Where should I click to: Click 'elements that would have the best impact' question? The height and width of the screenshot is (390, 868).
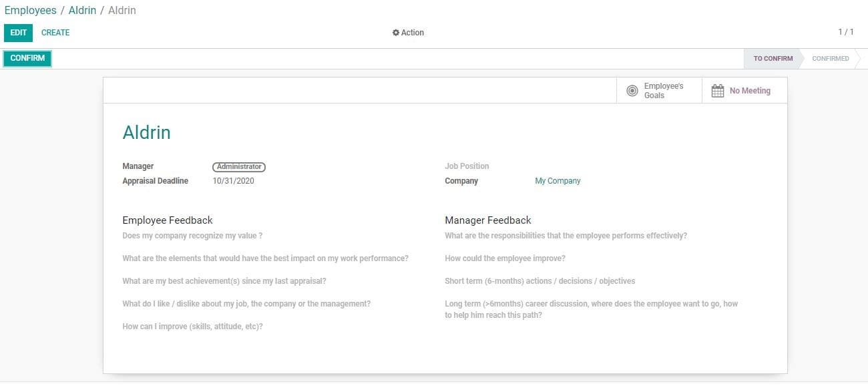pyautogui.click(x=265, y=258)
